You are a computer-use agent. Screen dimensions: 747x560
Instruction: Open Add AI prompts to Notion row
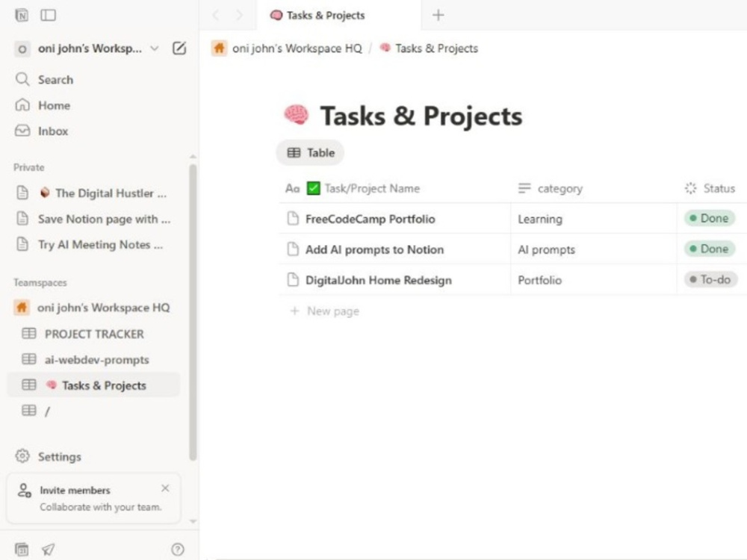click(374, 249)
